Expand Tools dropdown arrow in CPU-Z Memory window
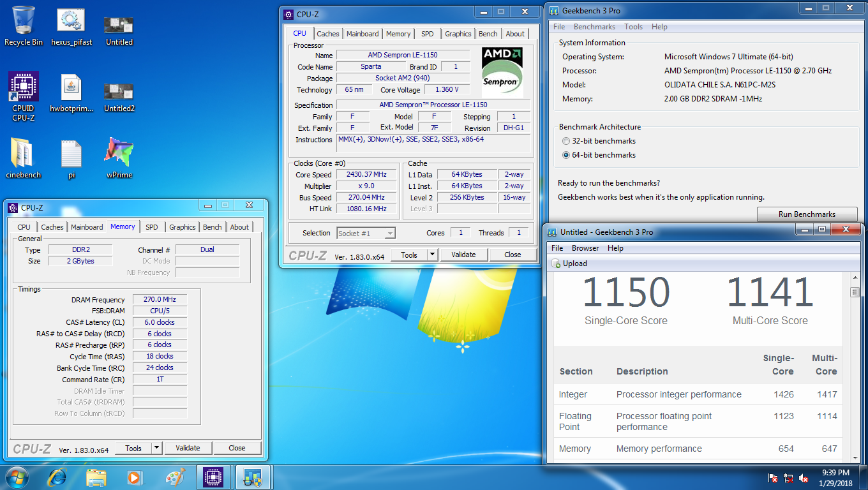 (156, 448)
